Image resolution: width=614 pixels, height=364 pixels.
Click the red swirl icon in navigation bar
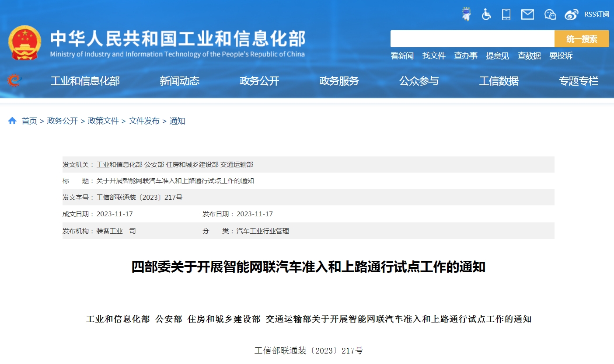(14, 80)
